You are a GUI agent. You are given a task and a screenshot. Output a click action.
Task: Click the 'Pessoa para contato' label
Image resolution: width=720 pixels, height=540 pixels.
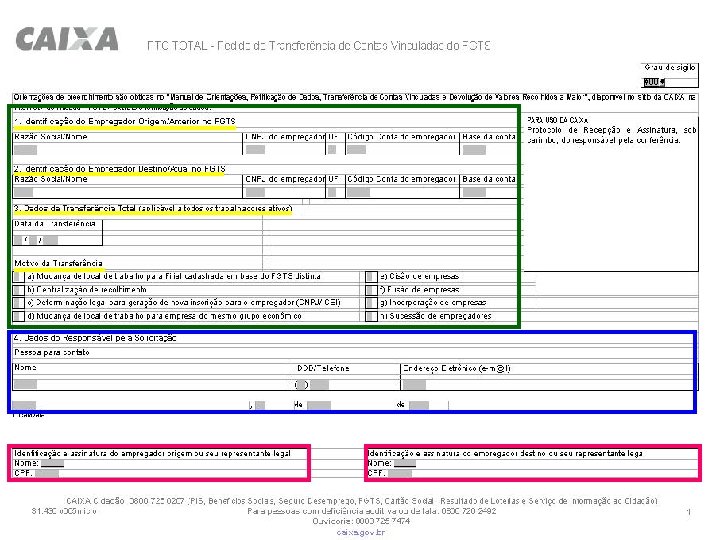point(52,353)
